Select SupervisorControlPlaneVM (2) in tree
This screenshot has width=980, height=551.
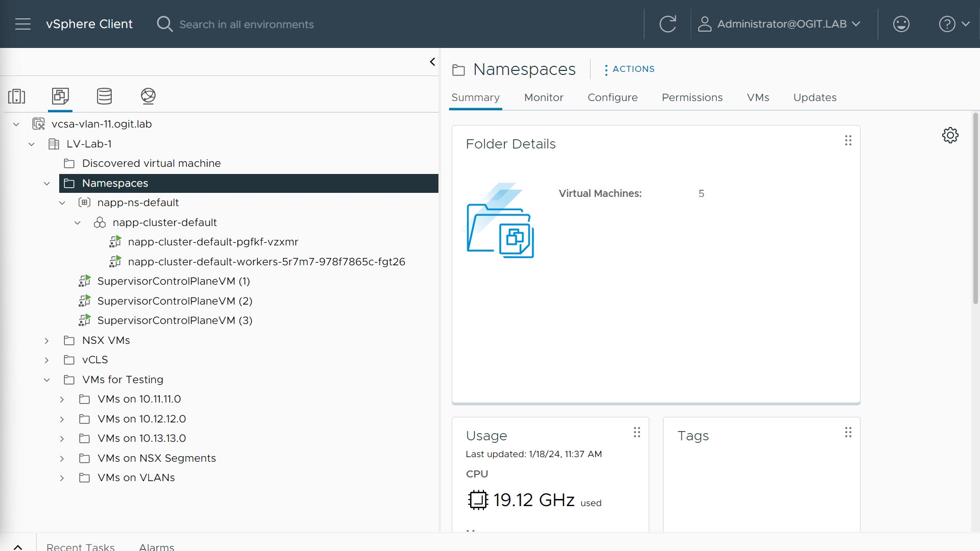point(175,301)
